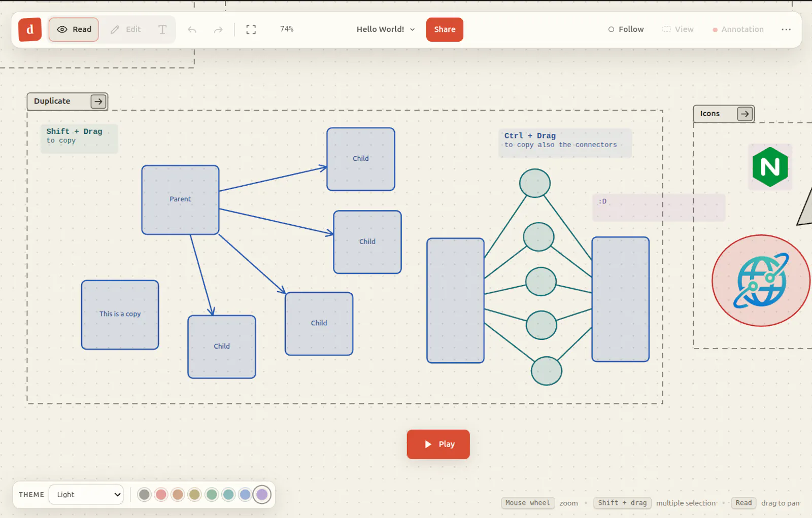Open the Light theme dropdown
812x518 pixels.
click(x=86, y=495)
